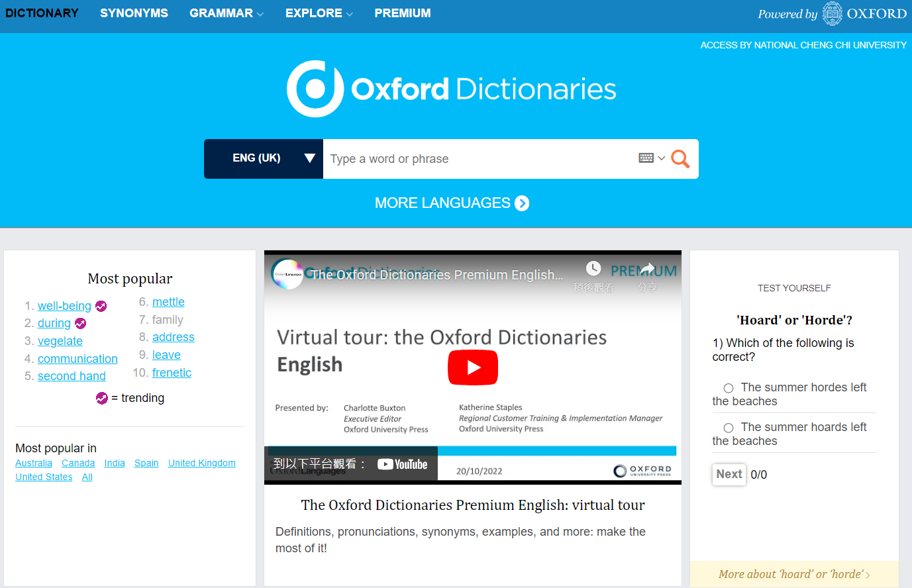Open the 'communication' word link
Image resolution: width=912 pixels, height=588 pixels.
coord(77,359)
